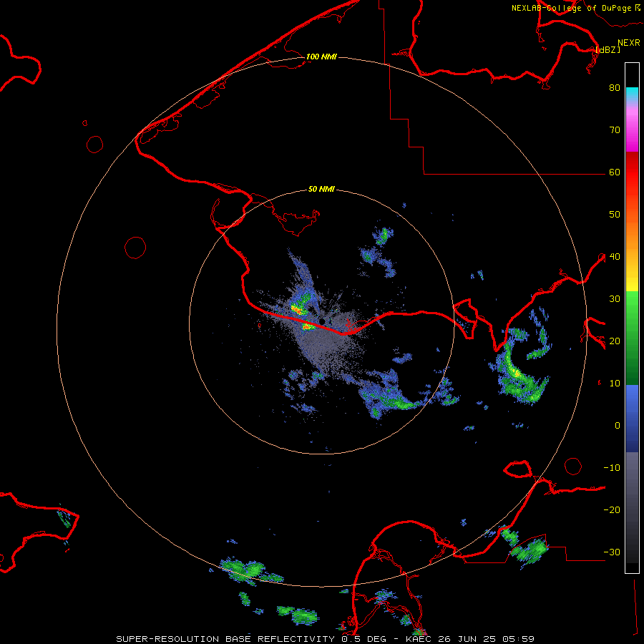Click the -10 value on the dBZ scale
The height and width of the screenshot is (644, 644).
pos(612,468)
